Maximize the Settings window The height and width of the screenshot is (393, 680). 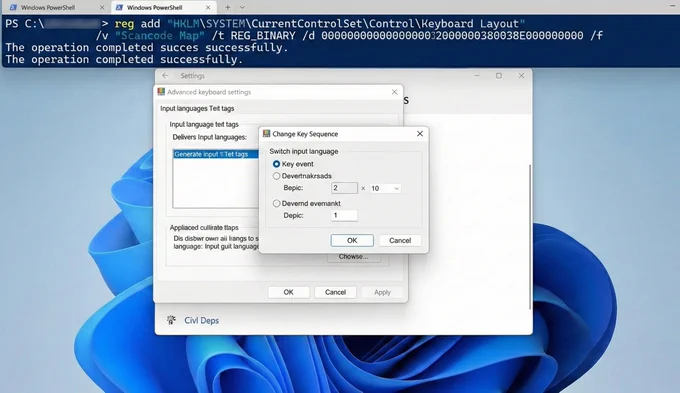coord(499,75)
